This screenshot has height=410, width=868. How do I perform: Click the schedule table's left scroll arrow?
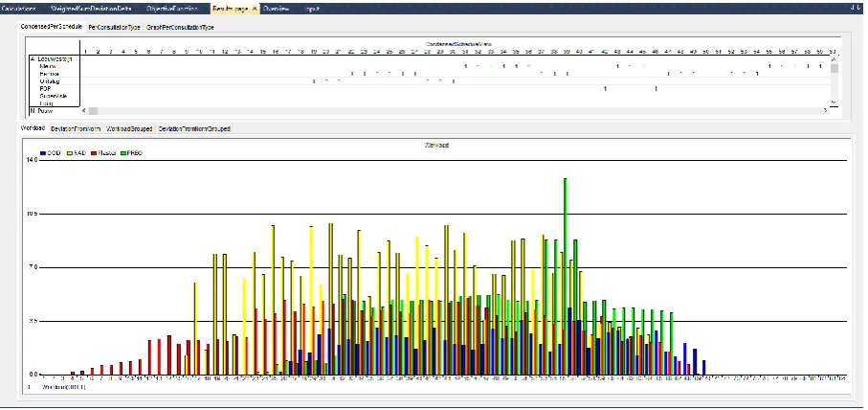pos(84,111)
